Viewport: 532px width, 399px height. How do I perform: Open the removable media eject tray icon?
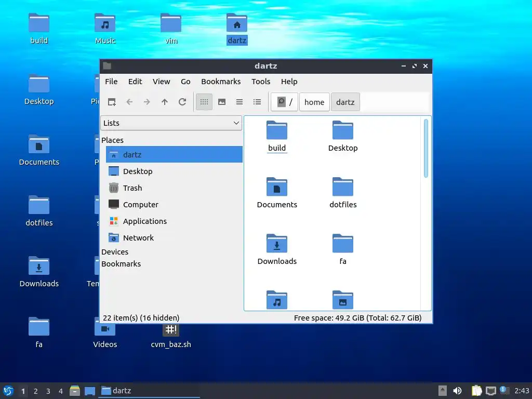443,391
